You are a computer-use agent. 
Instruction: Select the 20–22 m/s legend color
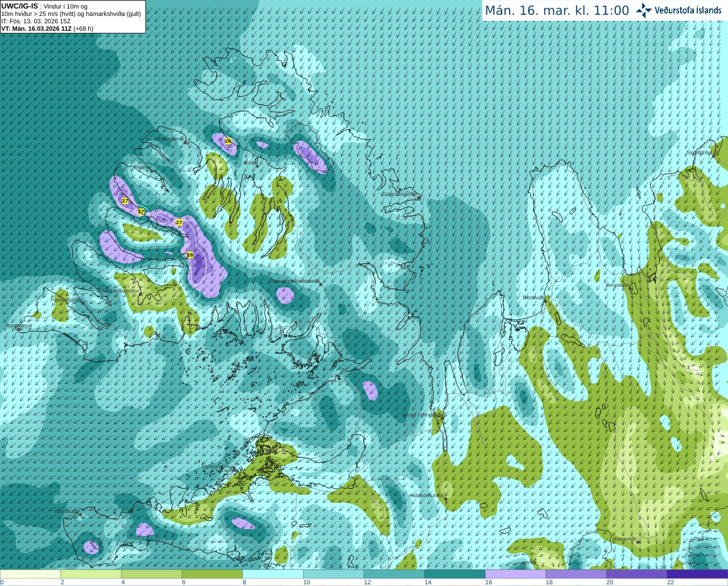(637, 574)
